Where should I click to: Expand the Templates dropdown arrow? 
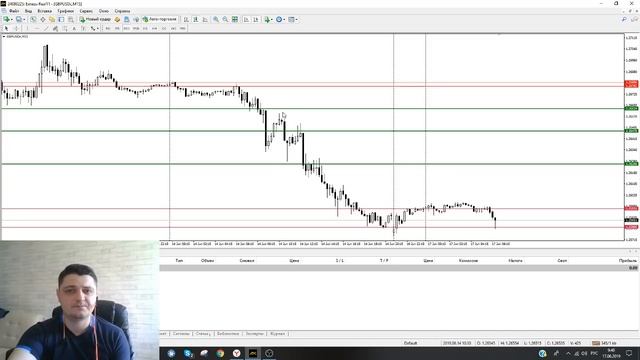[296, 19]
